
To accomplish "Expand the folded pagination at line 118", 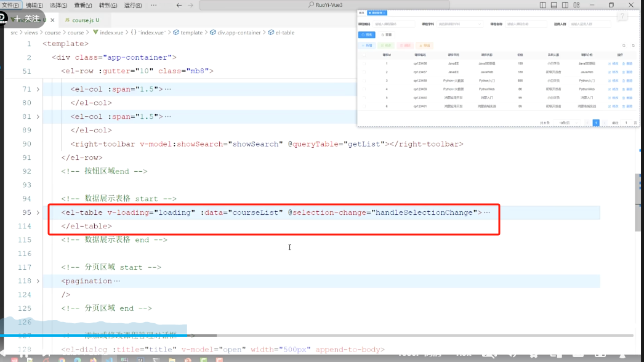I will point(38,281).
